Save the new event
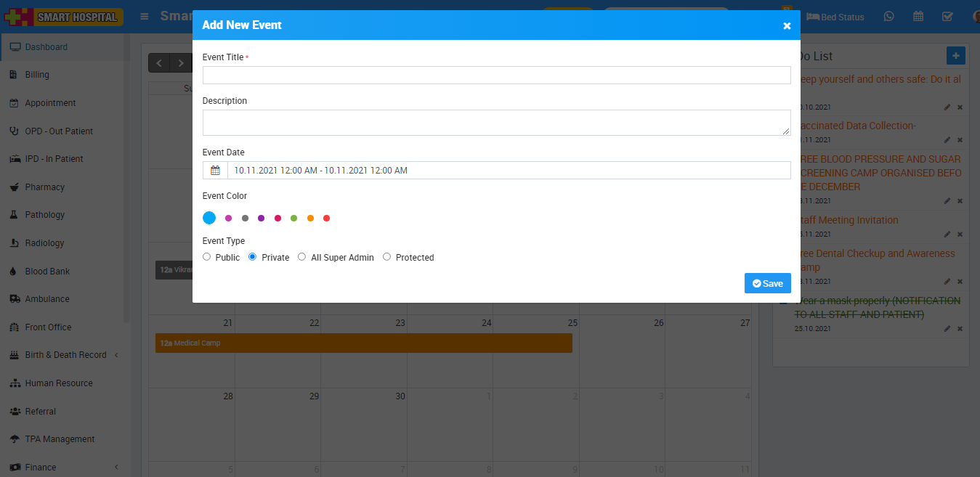Viewport: 980px width, 477px height. 767,283
